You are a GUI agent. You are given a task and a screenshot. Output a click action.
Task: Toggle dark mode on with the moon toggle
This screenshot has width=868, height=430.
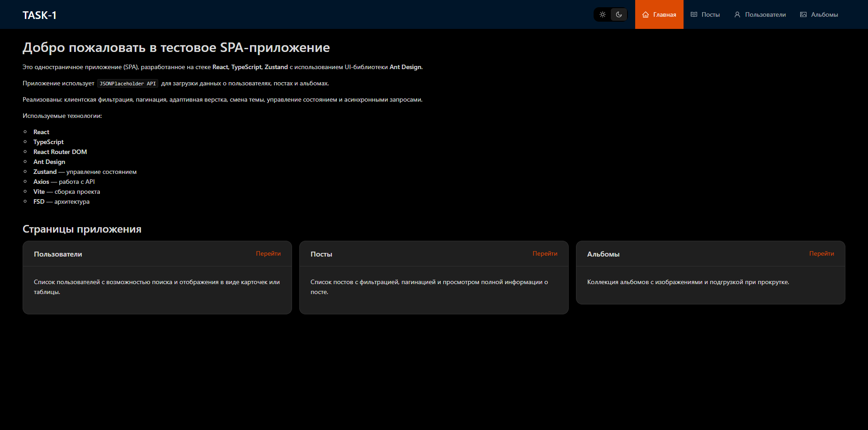pyautogui.click(x=618, y=14)
